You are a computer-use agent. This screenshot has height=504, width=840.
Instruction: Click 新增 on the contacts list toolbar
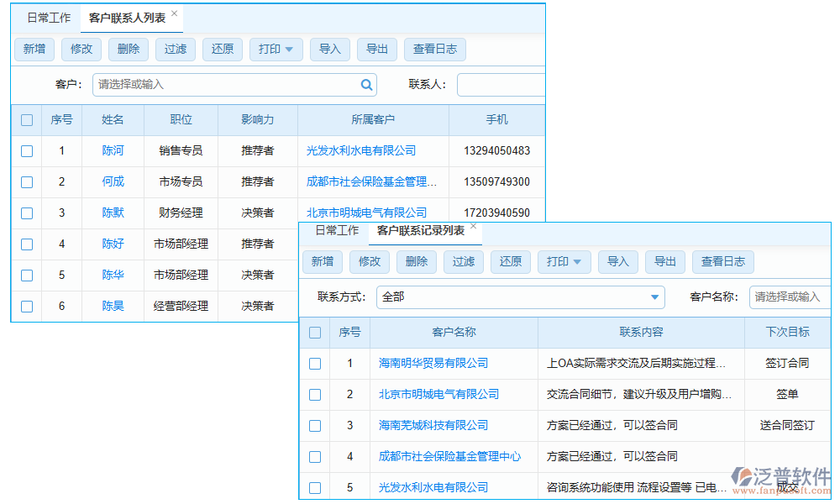pyautogui.click(x=34, y=49)
